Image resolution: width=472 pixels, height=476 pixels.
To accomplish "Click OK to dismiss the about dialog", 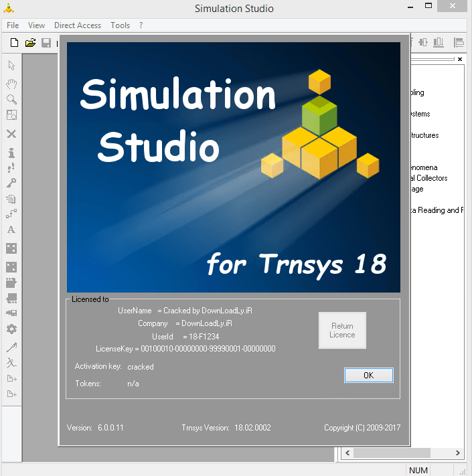I will 368,375.
